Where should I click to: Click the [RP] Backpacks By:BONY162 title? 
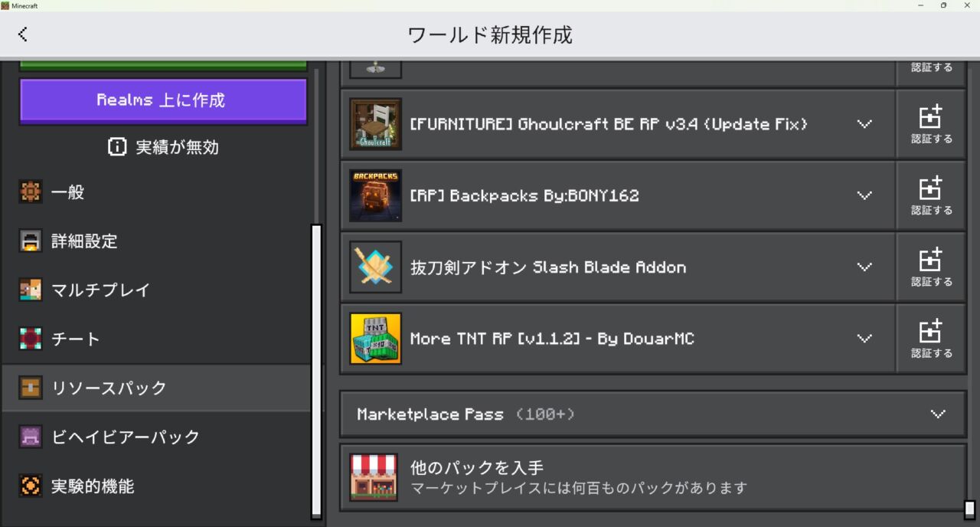coord(524,195)
